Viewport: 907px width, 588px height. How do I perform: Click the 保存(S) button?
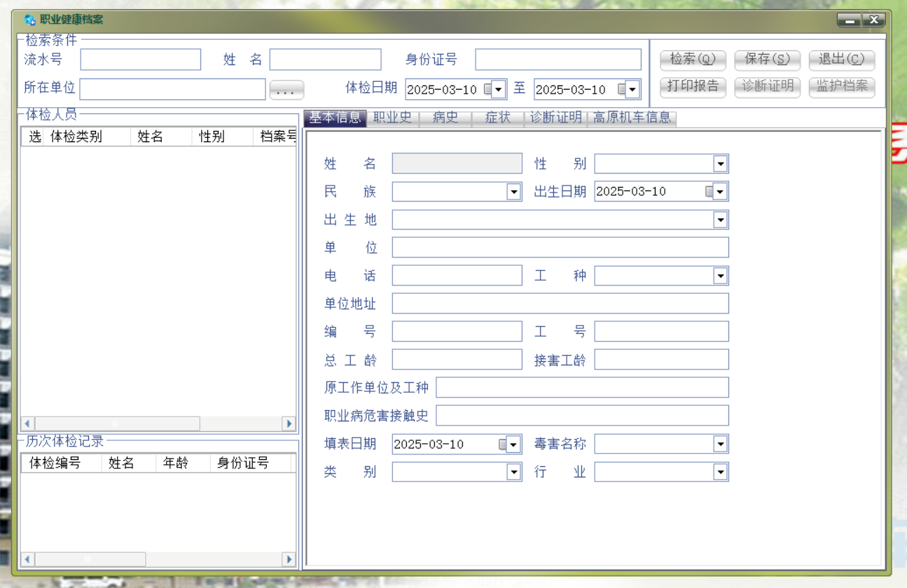(767, 59)
